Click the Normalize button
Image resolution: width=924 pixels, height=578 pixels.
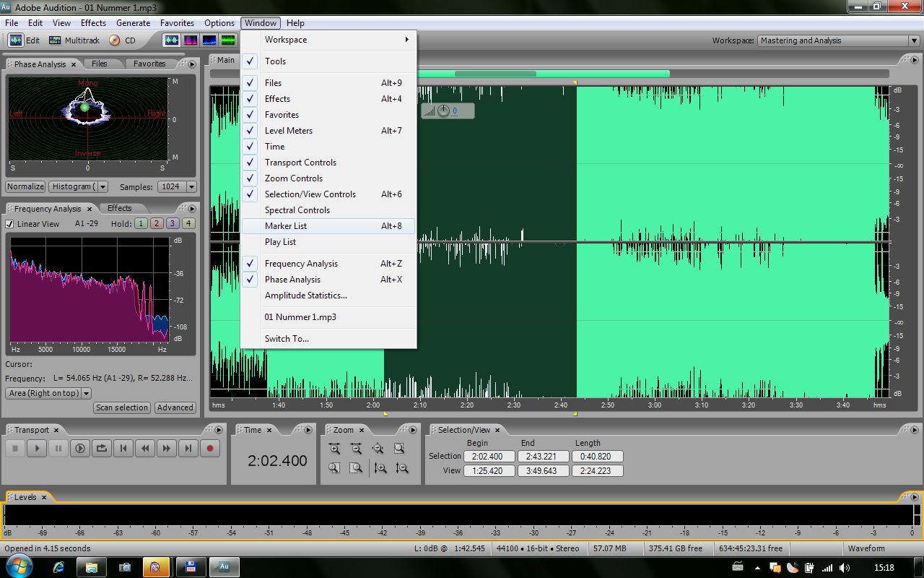point(25,186)
